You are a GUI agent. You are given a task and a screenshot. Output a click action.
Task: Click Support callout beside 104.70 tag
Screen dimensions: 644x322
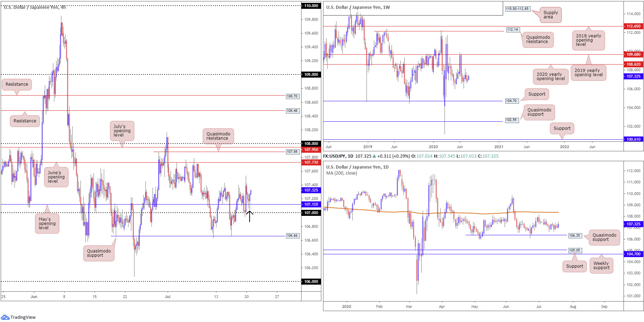pos(537,94)
